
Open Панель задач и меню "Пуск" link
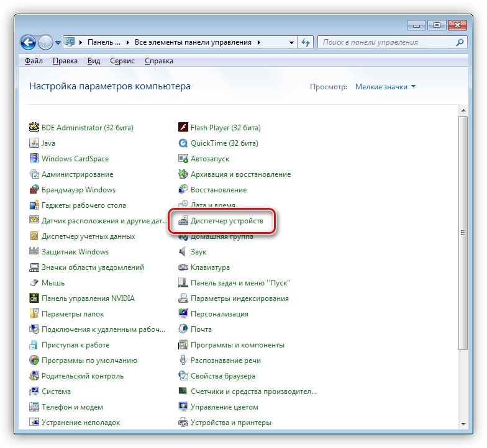point(240,283)
